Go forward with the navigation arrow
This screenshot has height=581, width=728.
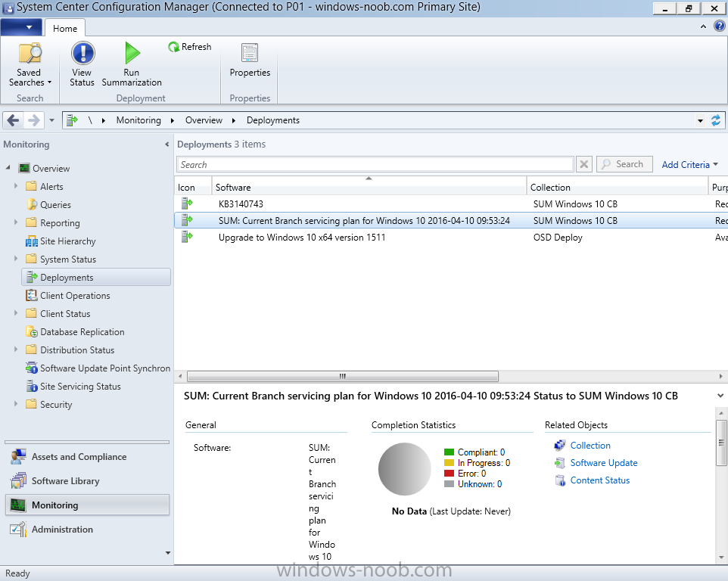[x=33, y=120]
